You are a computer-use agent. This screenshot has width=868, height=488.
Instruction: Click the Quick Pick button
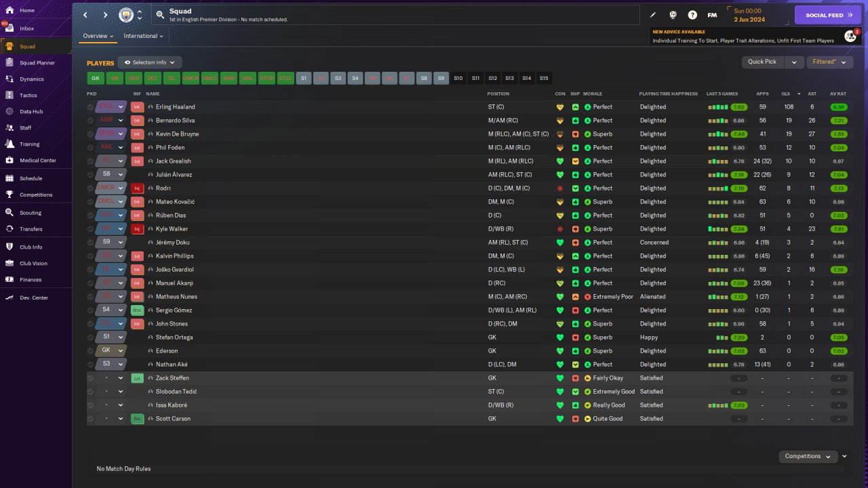[x=762, y=62]
